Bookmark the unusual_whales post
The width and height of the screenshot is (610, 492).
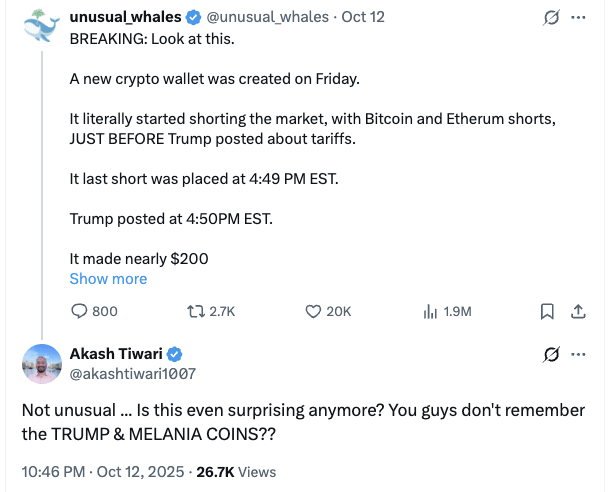[547, 311]
